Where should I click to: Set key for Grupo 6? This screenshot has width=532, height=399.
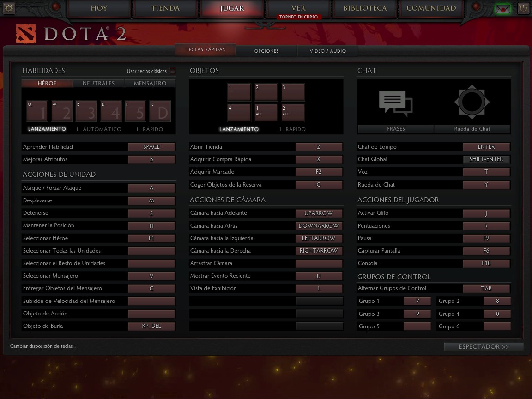click(x=497, y=326)
